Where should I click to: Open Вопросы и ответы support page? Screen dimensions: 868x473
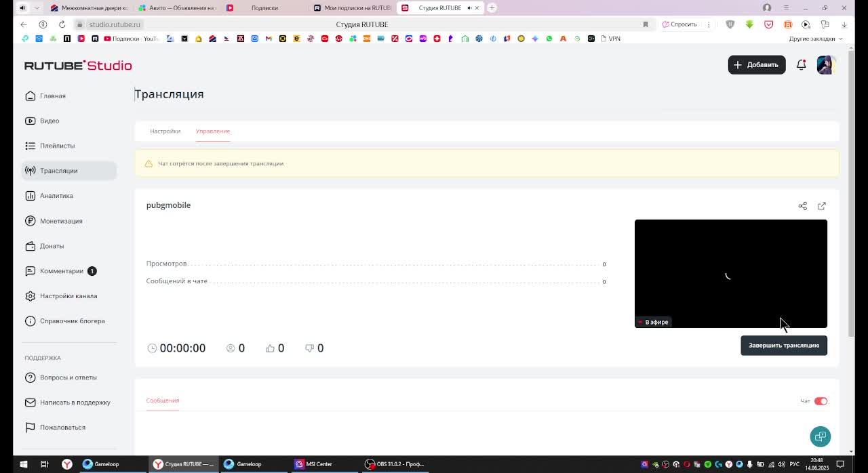tap(61, 377)
